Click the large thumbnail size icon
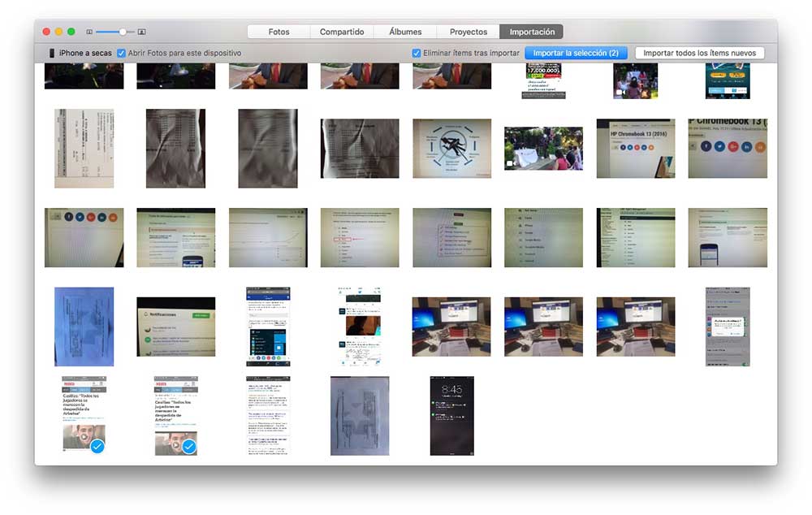 141,32
